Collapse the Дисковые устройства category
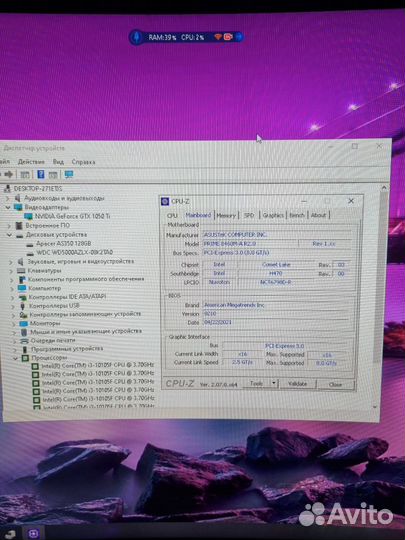Viewport: 405px width, 540px height. coord(9,235)
